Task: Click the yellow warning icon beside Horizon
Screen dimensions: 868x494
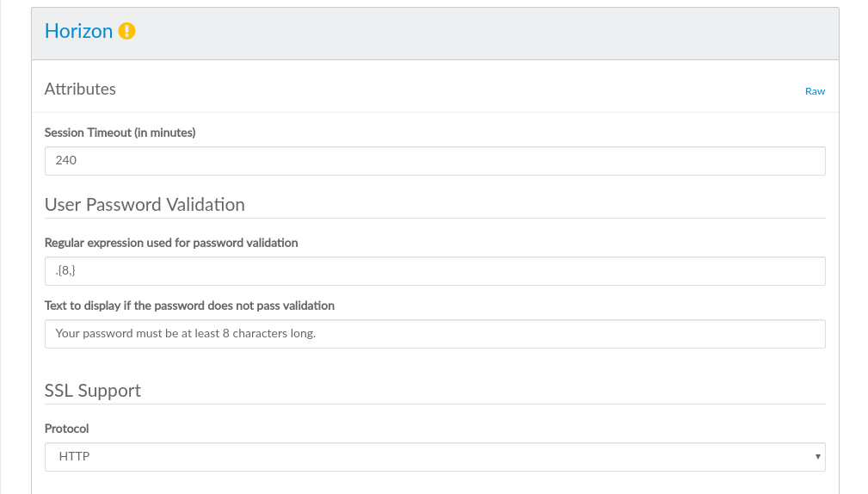Action: pyautogui.click(x=127, y=32)
